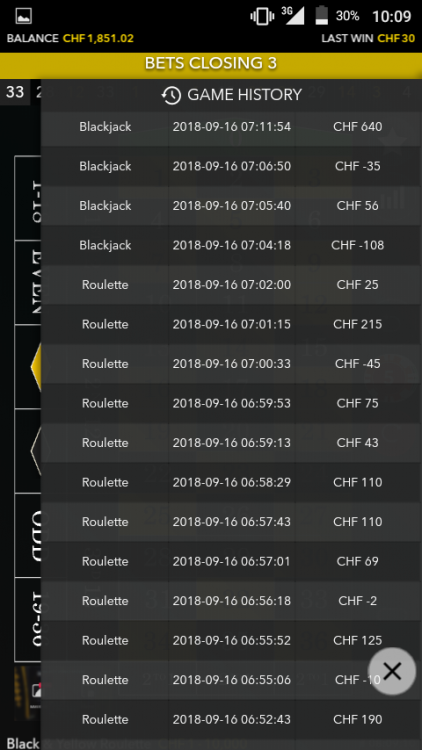Tap the vibrate mode icon
422x750 pixels.
pyautogui.click(x=262, y=16)
